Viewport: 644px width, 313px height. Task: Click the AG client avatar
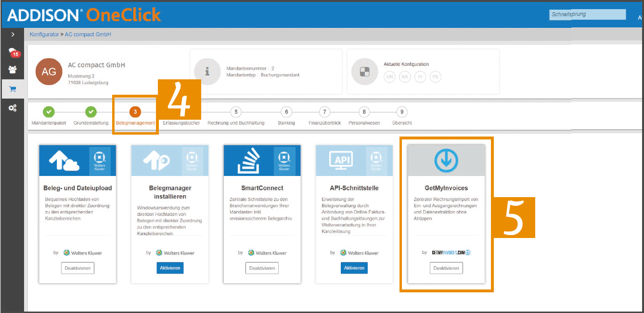(x=49, y=72)
